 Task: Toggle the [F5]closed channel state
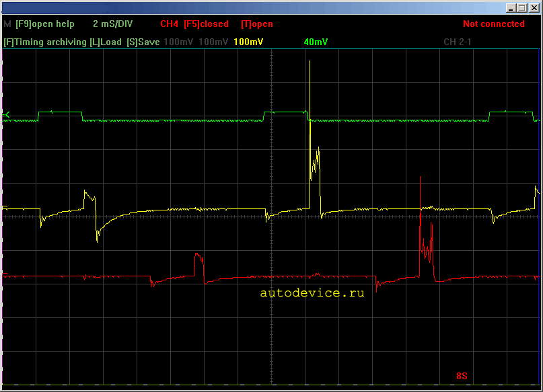(x=206, y=24)
